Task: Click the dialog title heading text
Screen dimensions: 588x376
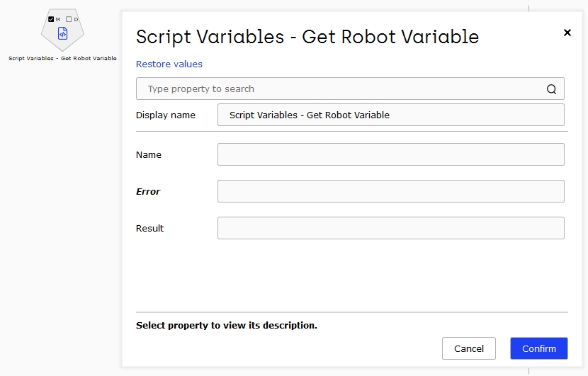Action: [x=307, y=37]
